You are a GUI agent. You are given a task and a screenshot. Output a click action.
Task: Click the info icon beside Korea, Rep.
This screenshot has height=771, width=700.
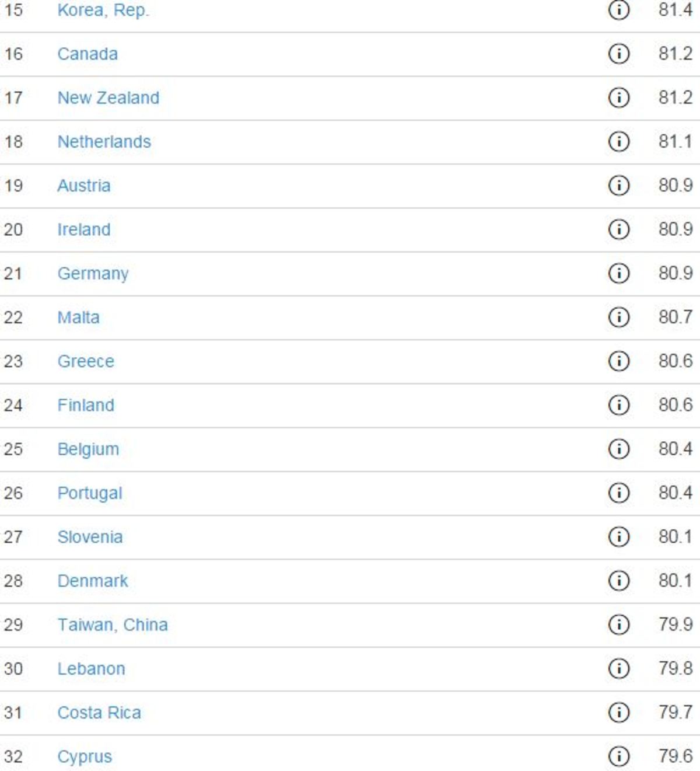coord(619,10)
